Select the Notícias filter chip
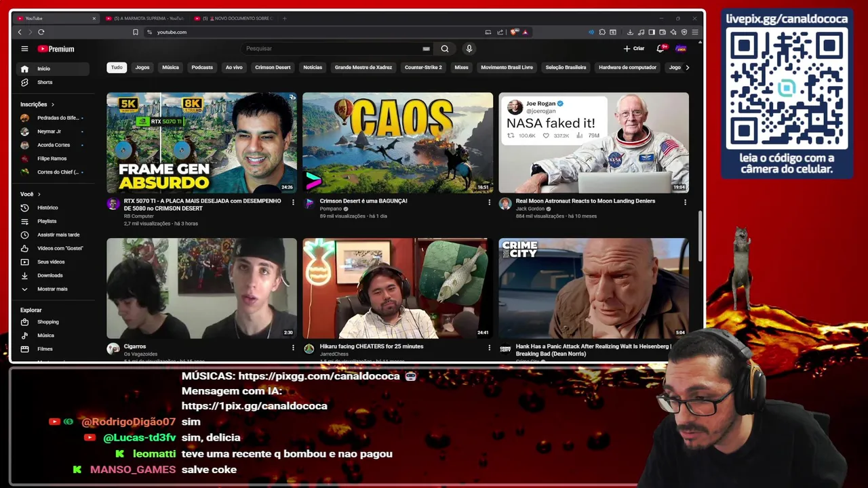Viewport: 868px width, 488px height. click(x=313, y=67)
